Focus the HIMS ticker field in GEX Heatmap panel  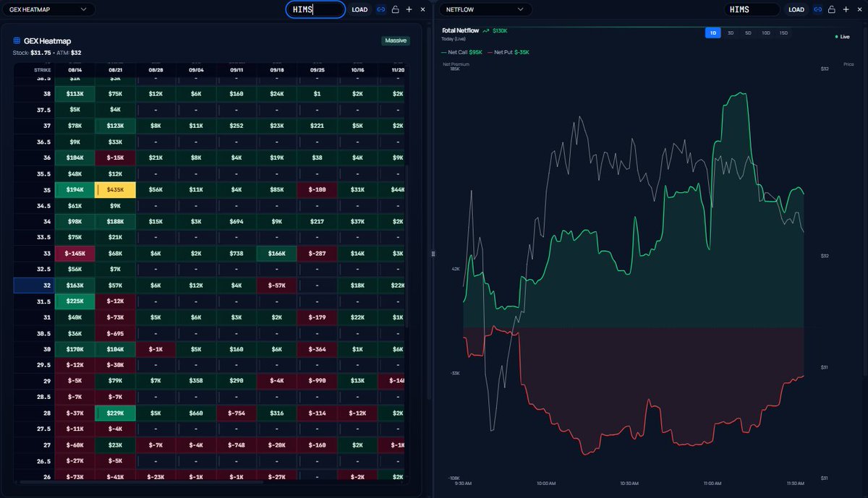click(x=315, y=9)
